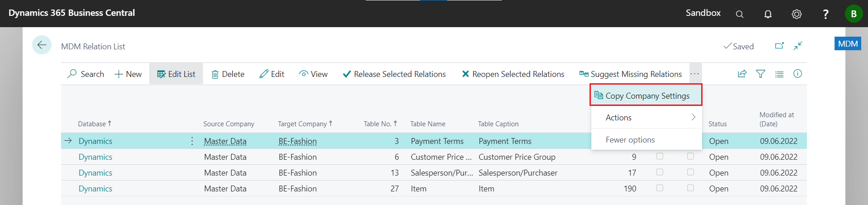Change list layout view icon
This screenshot has width=868, height=205.
[x=779, y=74]
